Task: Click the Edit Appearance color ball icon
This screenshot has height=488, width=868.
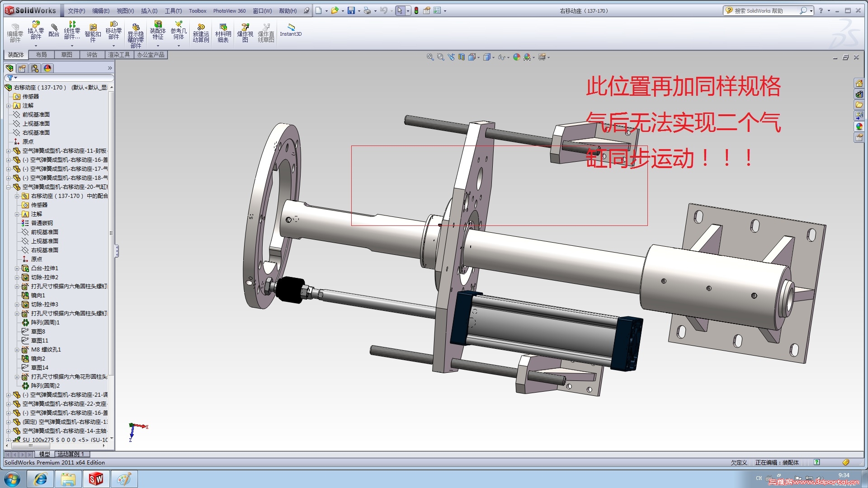Action: (x=516, y=57)
